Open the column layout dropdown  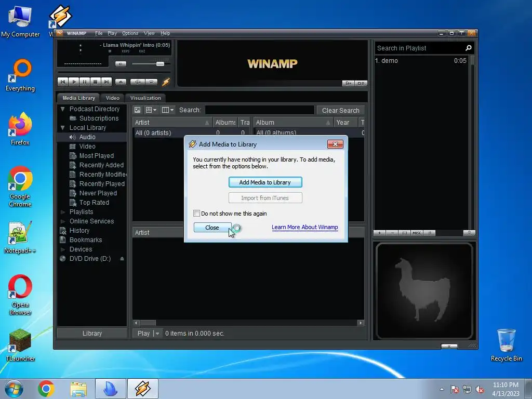tap(168, 110)
